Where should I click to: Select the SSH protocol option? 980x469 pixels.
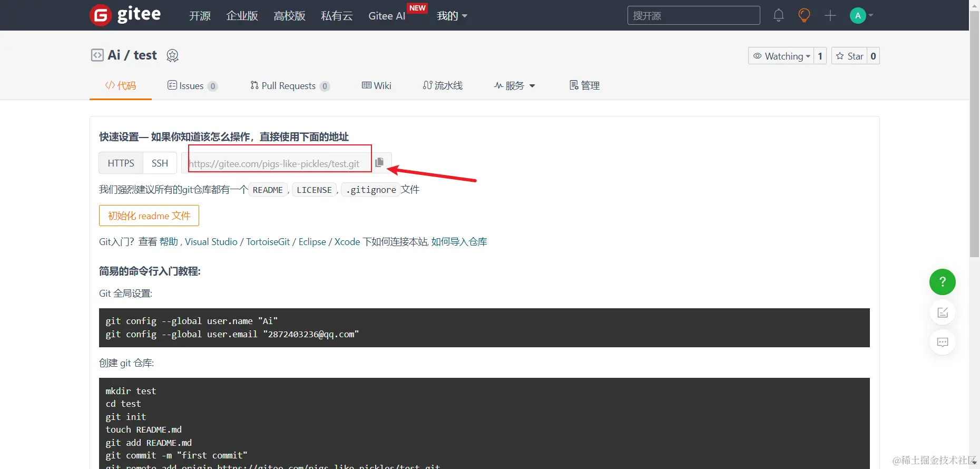click(x=160, y=163)
